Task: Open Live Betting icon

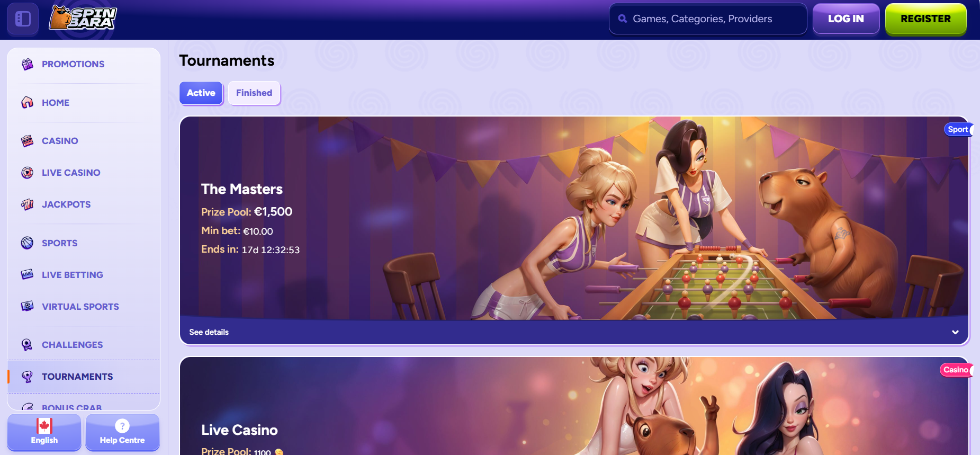Action: [x=28, y=275]
